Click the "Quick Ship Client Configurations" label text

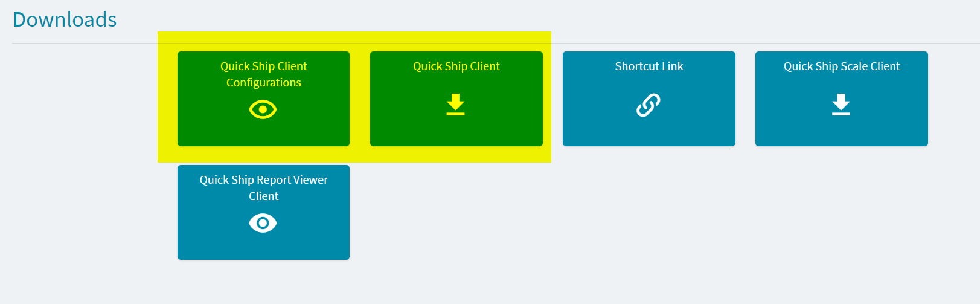[x=264, y=74]
